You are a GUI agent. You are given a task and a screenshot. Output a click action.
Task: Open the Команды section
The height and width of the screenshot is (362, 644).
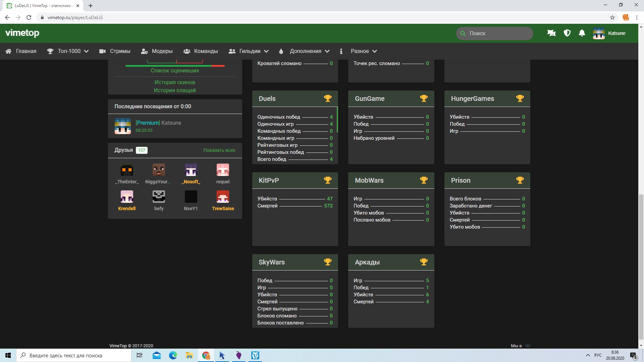(201, 51)
